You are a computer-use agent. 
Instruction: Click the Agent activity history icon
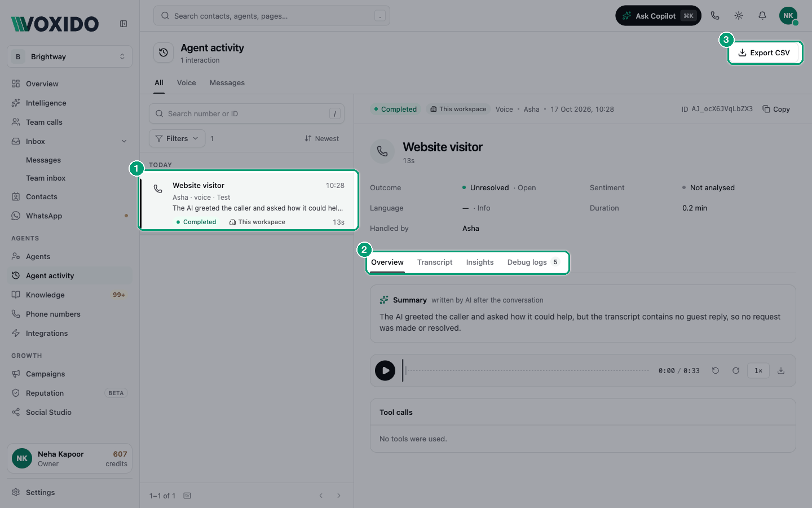pyautogui.click(x=164, y=52)
